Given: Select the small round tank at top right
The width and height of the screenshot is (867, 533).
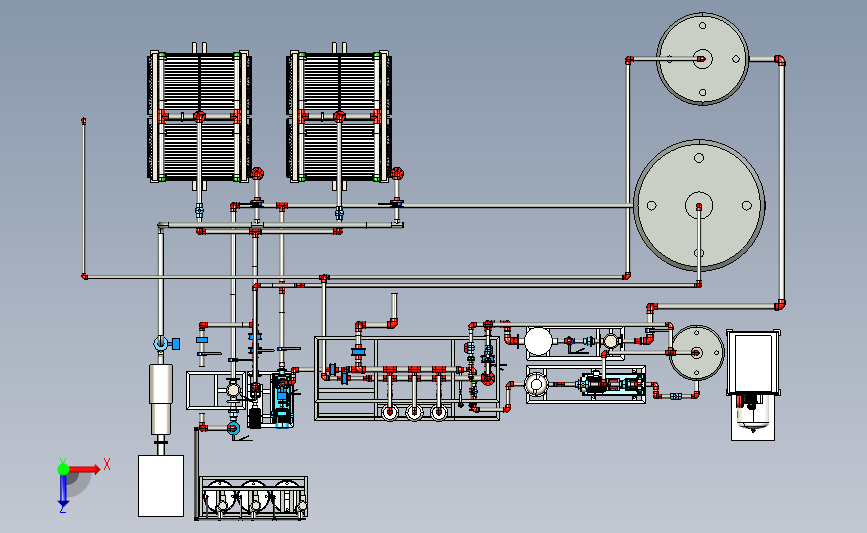Looking at the screenshot, I should 702,59.
